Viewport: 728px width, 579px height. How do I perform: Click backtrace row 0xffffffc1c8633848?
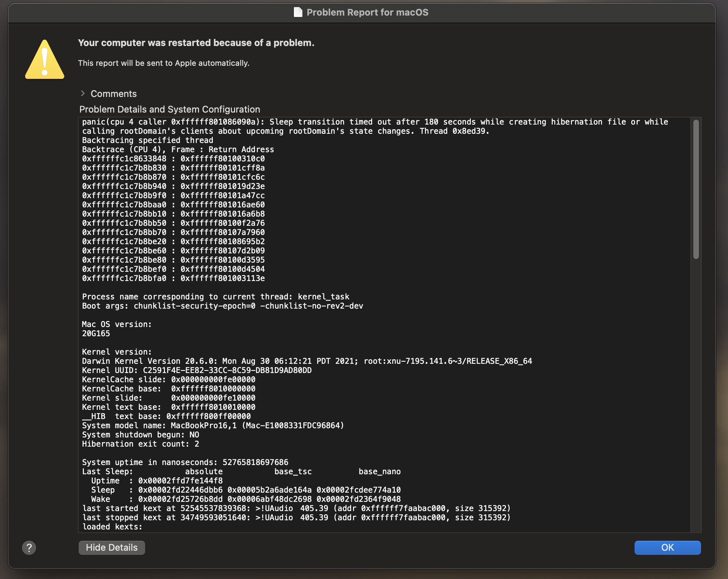174,159
